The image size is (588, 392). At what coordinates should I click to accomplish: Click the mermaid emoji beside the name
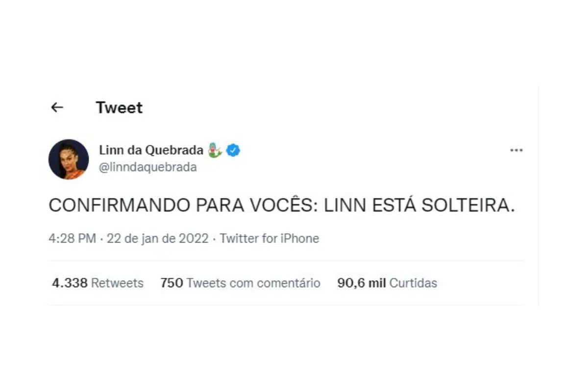[215, 150]
